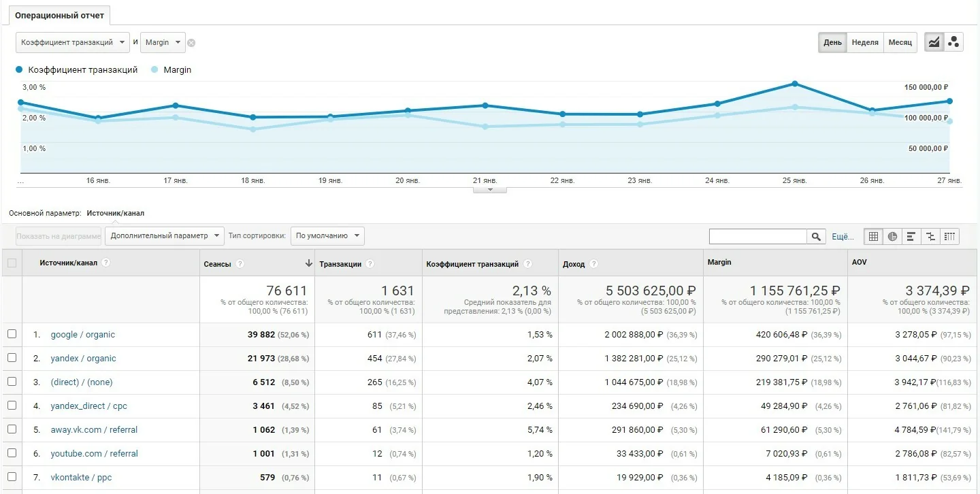
Task: Switch chart to line graph view
Action: click(934, 42)
